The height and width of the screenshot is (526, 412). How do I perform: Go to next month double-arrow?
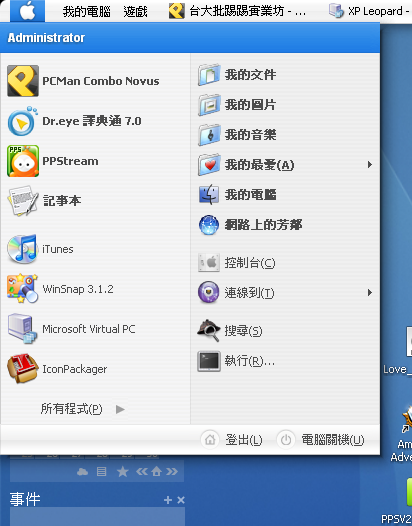pyautogui.click(x=171, y=472)
